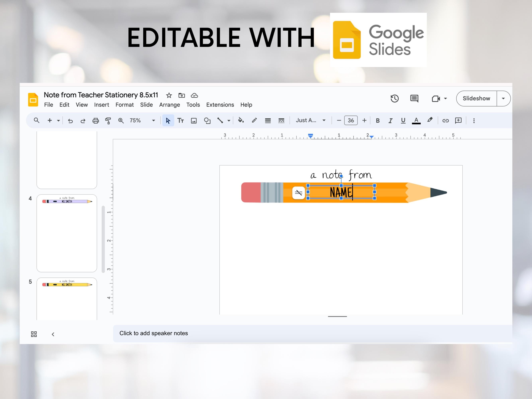Open the comment history panel

(414, 98)
